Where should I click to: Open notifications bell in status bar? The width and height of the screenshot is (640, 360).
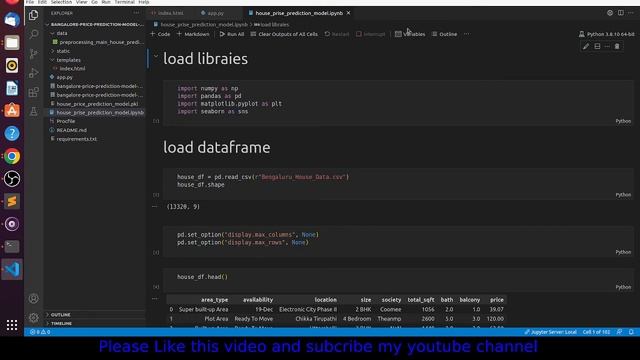coord(631,332)
